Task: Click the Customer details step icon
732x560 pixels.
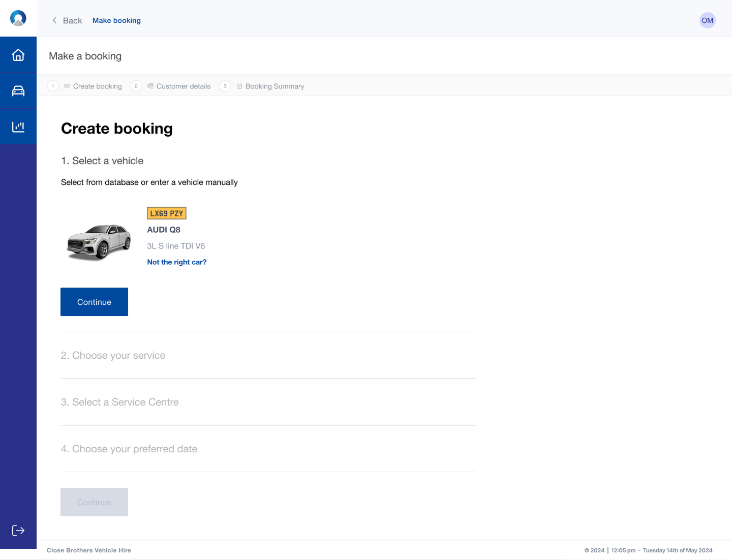Action: pyautogui.click(x=150, y=86)
